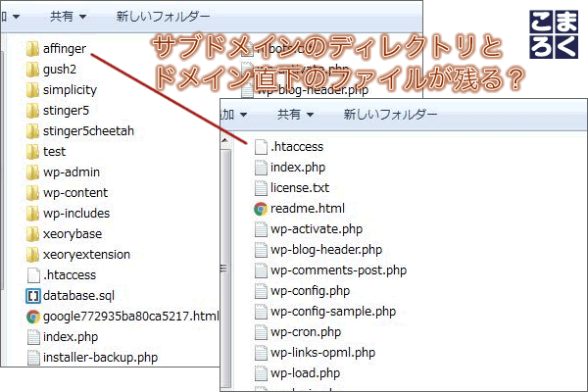Select the simplicity folder icon
The height and width of the screenshot is (392, 588).
pos(32,90)
